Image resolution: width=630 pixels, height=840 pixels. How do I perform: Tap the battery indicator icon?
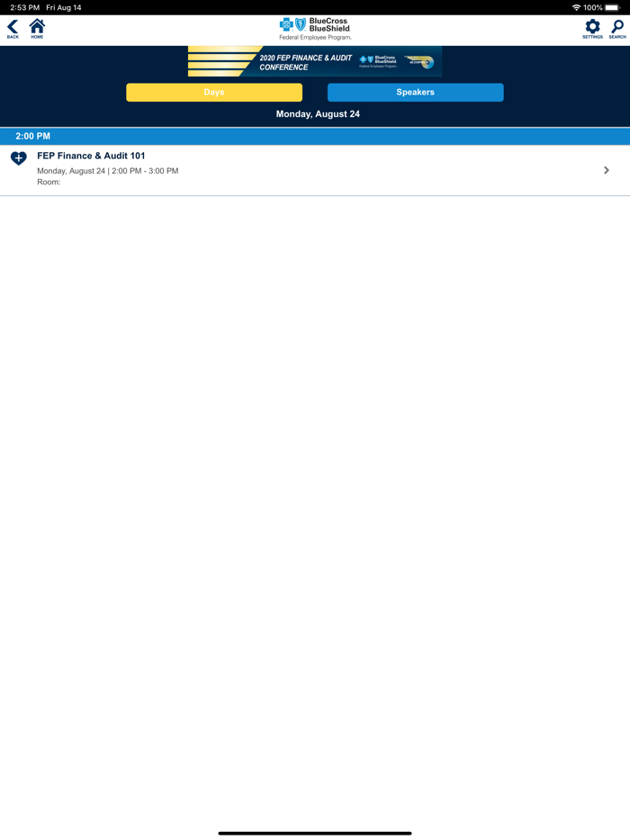[x=612, y=7]
